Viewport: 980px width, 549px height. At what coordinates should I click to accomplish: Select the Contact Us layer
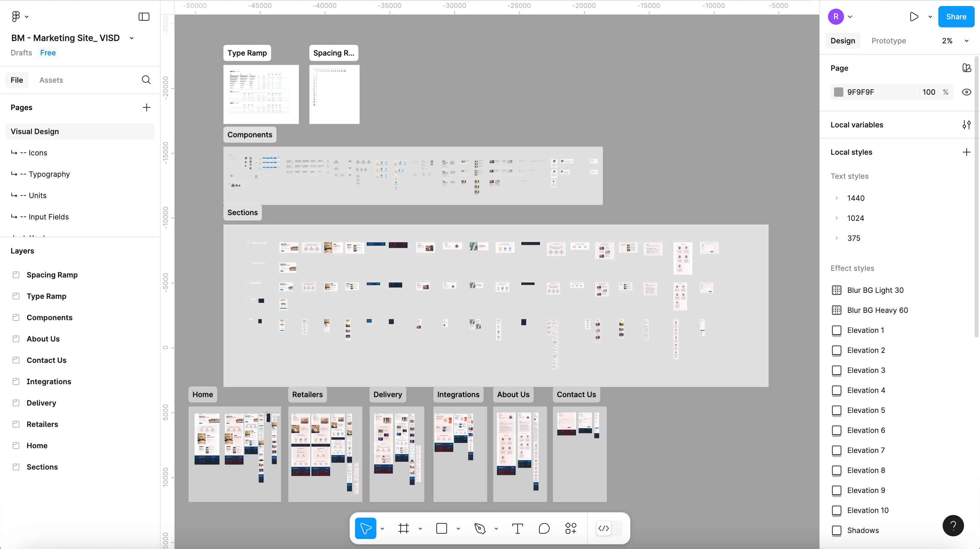point(46,360)
